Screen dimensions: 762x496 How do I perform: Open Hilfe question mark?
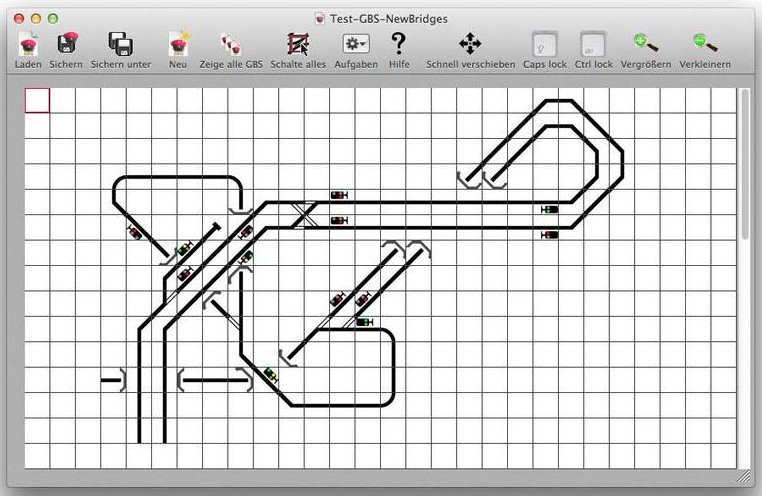[398, 43]
